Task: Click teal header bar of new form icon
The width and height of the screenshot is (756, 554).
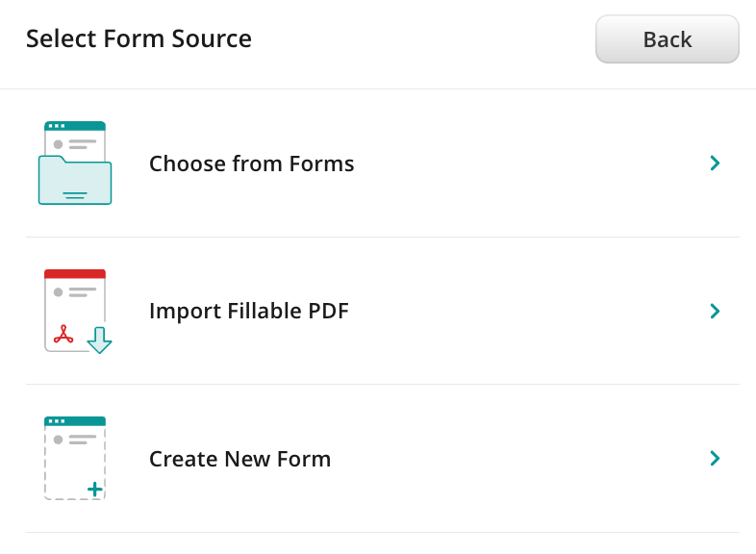Action: (75, 421)
